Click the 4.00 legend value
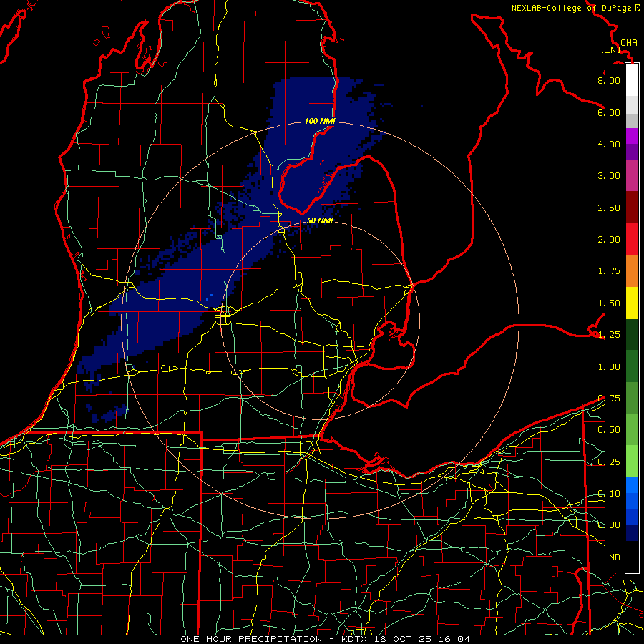 pos(609,144)
